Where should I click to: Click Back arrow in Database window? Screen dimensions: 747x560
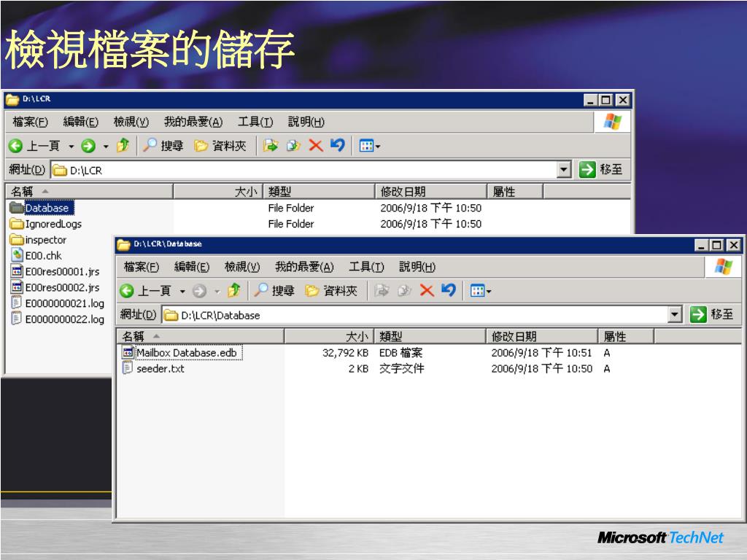click(x=127, y=290)
